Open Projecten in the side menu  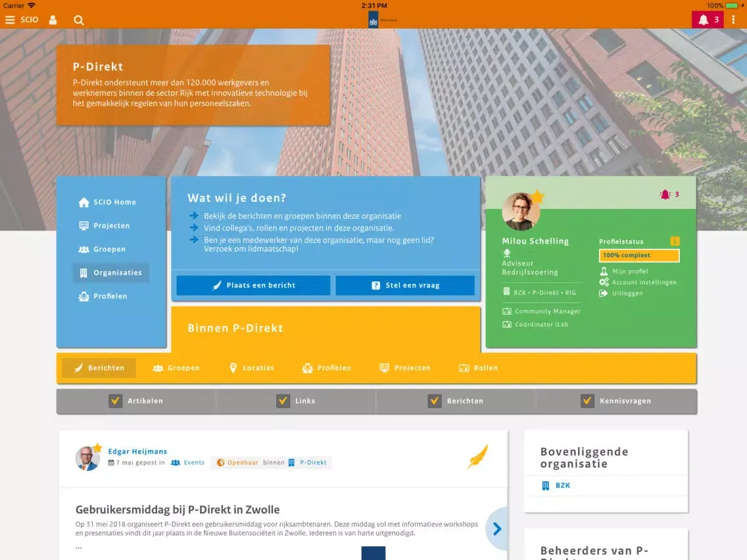click(105, 225)
